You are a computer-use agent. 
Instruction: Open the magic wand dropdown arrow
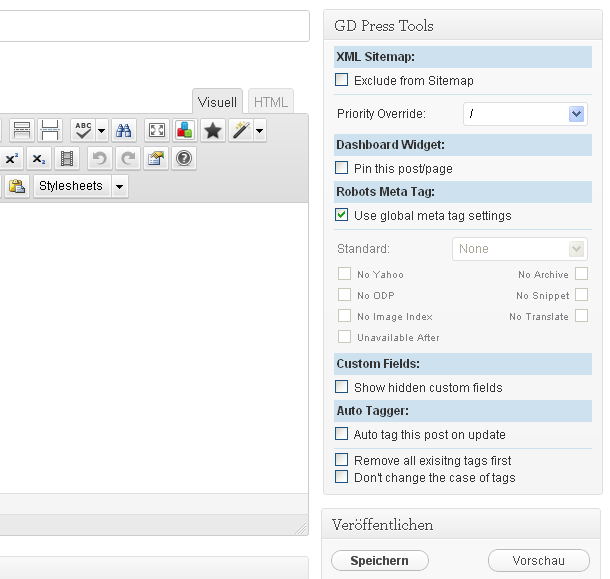click(x=260, y=130)
